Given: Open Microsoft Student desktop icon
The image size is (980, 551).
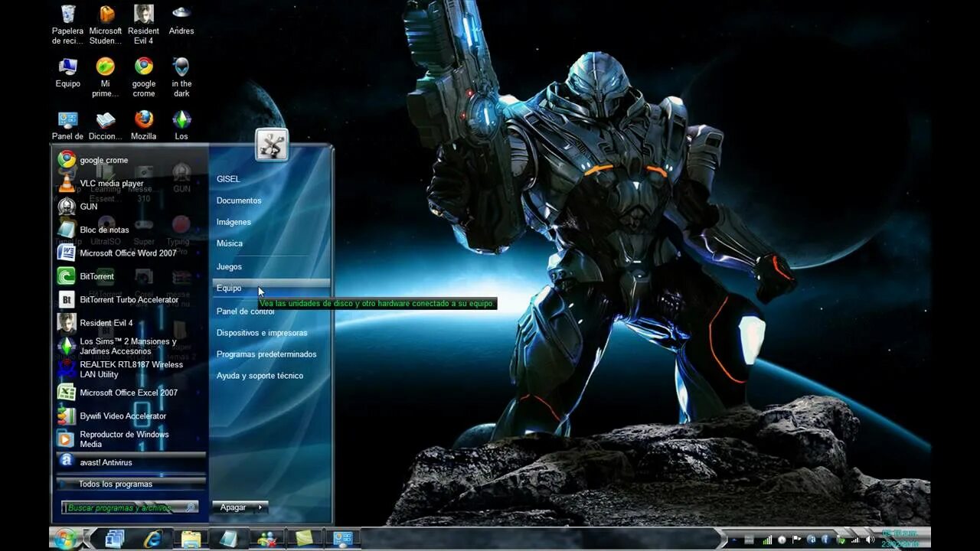Looking at the screenshot, I should [106, 24].
